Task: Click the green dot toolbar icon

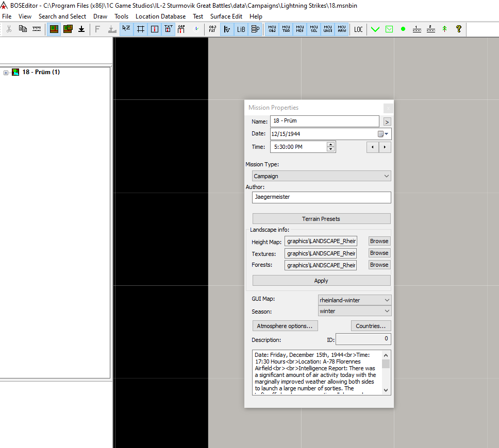Action: (x=403, y=29)
